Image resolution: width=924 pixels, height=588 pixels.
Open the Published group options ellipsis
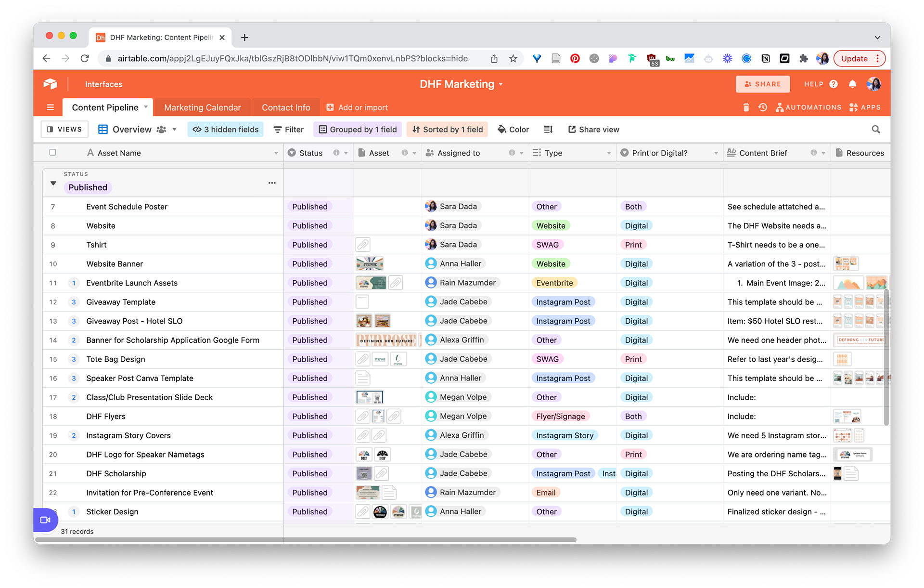[x=272, y=183]
